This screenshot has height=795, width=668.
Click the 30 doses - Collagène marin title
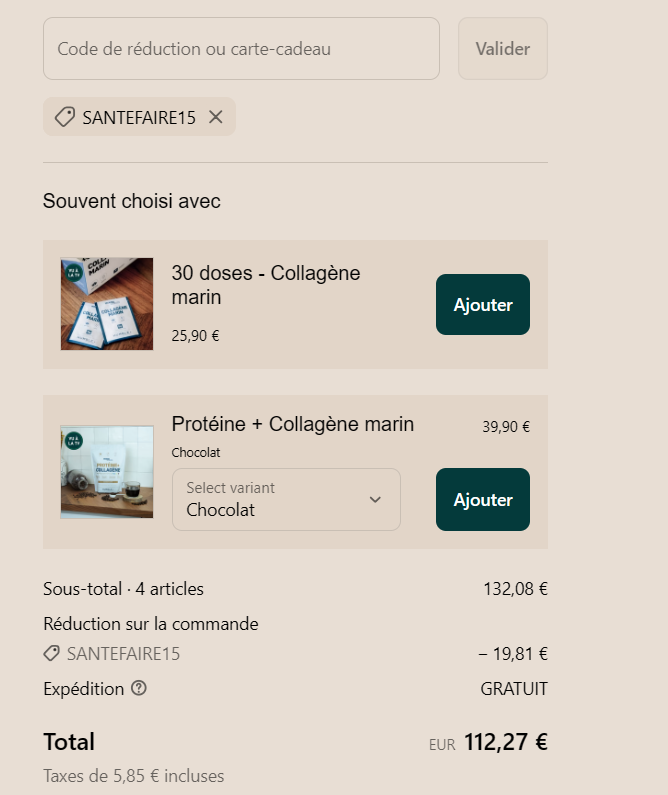click(x=266, y=285)
